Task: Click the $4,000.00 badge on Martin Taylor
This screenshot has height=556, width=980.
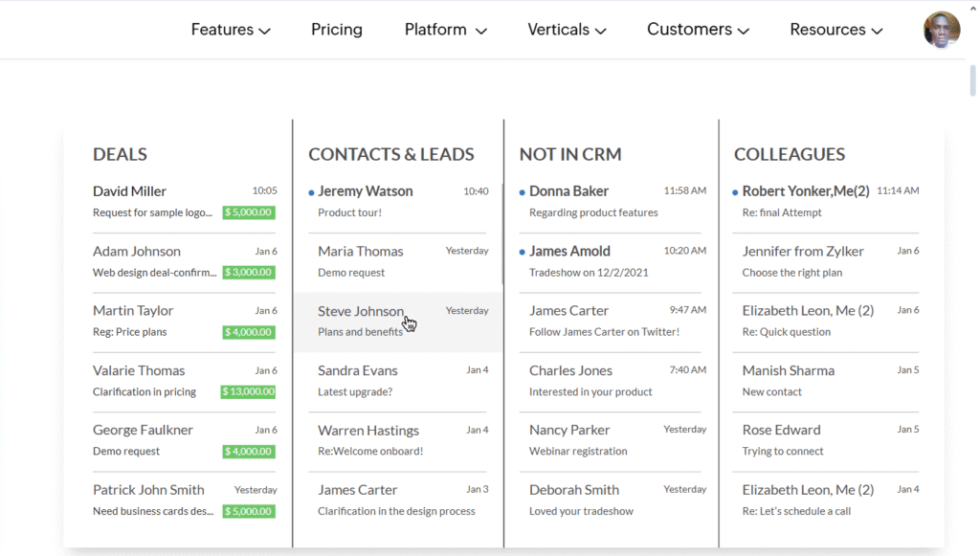Action: pyautogui.click(x=249, y=332)
